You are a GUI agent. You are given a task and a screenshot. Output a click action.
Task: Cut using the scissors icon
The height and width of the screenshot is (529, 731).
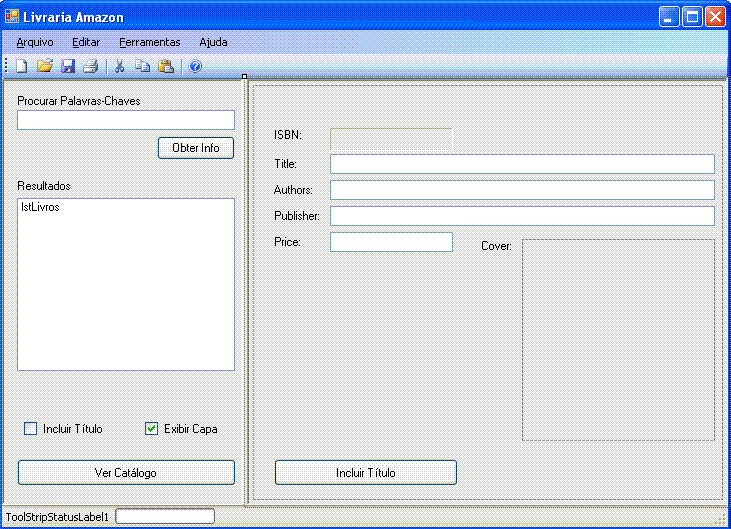click(x=120, y=66)
